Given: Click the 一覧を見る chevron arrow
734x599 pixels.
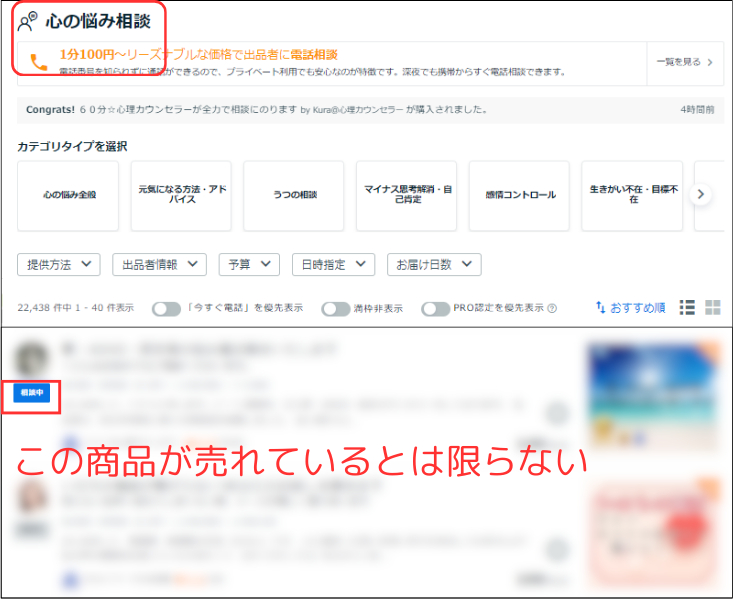Looking at the screenshot, I should tap(710, 62).
